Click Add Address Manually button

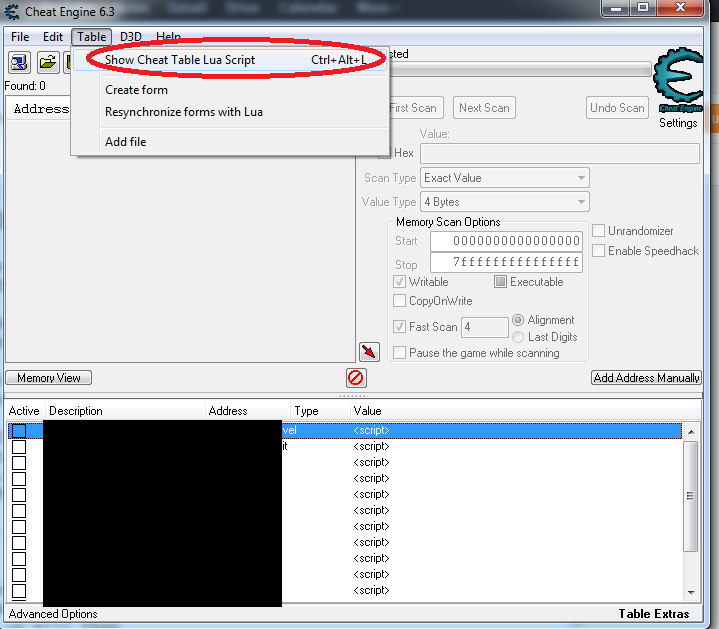[647, 378]
